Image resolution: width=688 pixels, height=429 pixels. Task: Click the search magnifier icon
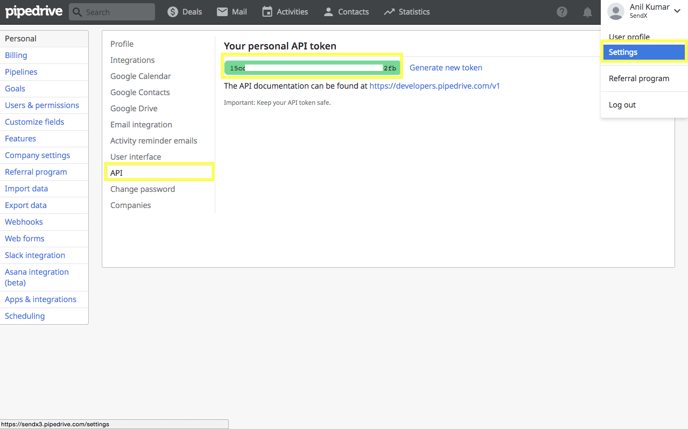[x=77, y=12]
